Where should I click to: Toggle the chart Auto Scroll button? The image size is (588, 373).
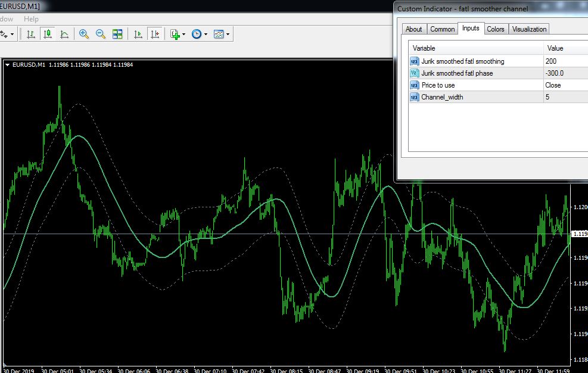[138, 34]
